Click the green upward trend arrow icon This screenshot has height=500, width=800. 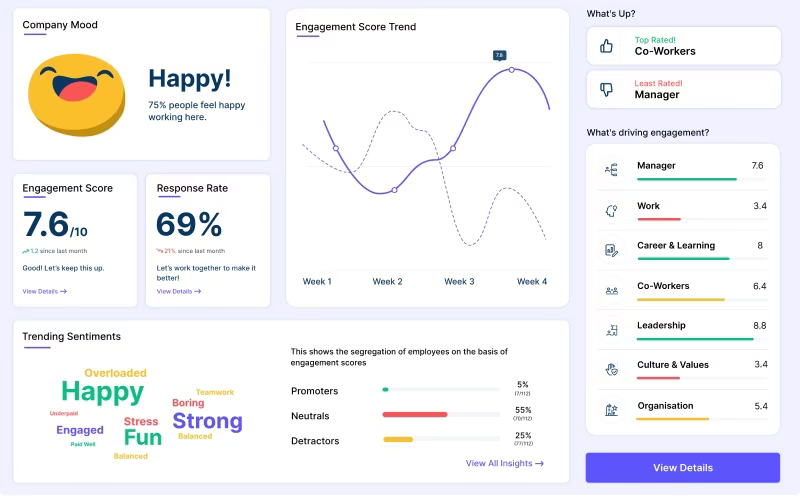tap(26, 251)
